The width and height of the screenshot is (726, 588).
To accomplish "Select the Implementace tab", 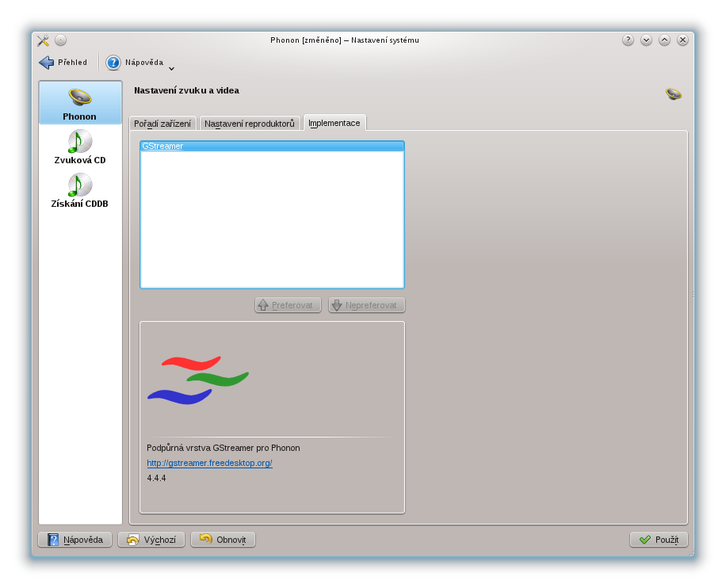I will [334, 123].
